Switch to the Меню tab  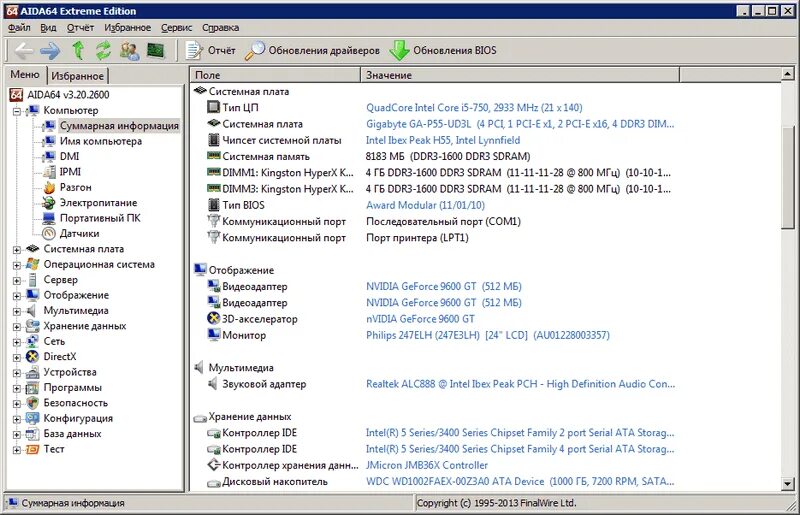25,75
